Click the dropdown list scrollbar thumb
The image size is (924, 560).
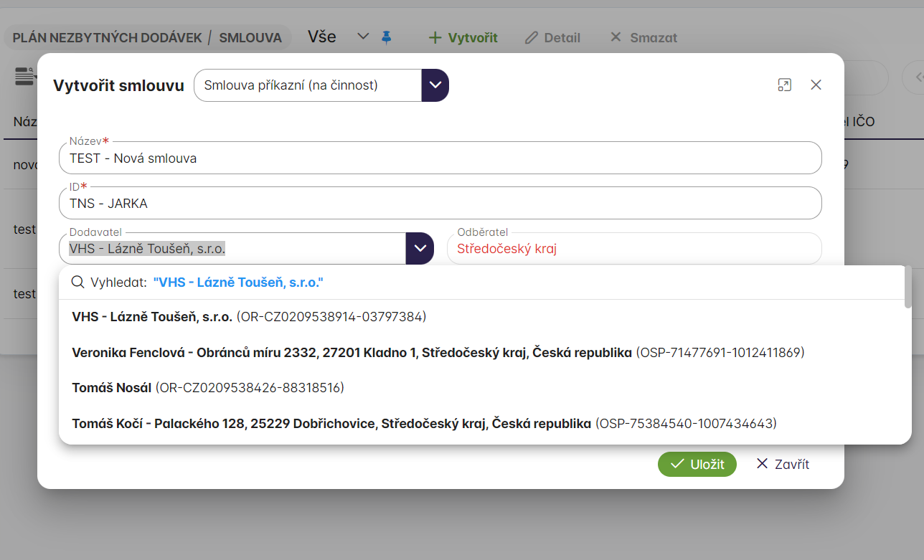907,287
